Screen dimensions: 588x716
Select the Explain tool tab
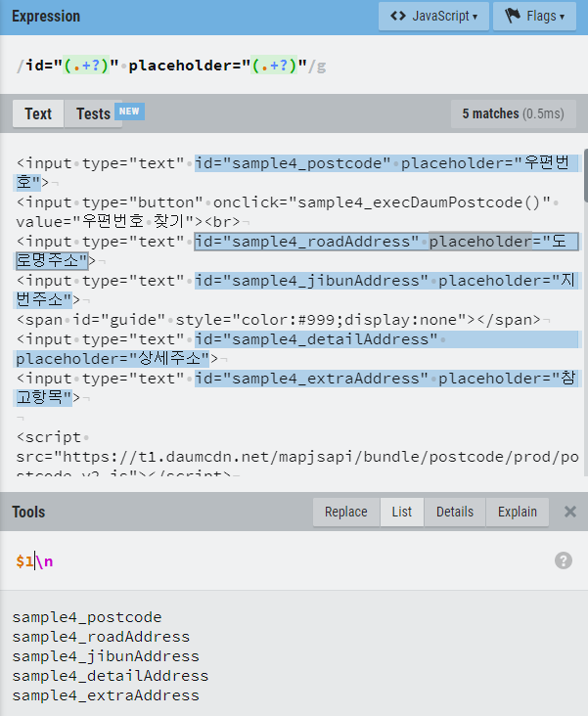point(518,512)
